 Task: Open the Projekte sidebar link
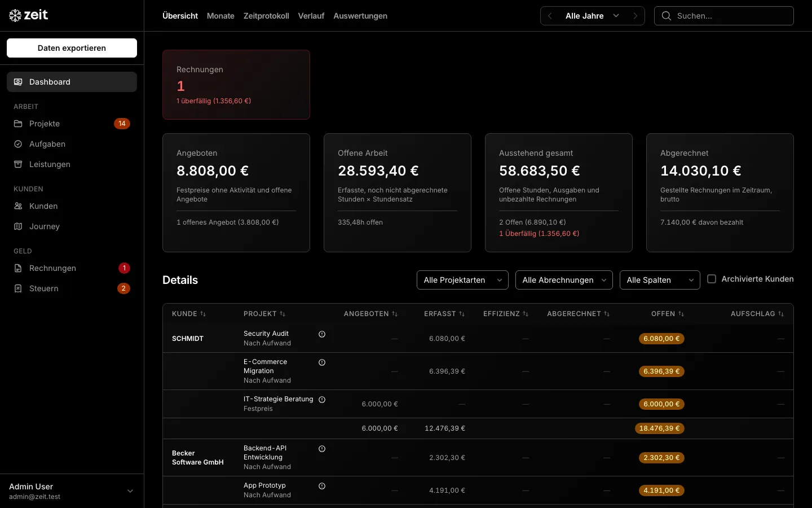pyautogui.click(x=72, y=124)
